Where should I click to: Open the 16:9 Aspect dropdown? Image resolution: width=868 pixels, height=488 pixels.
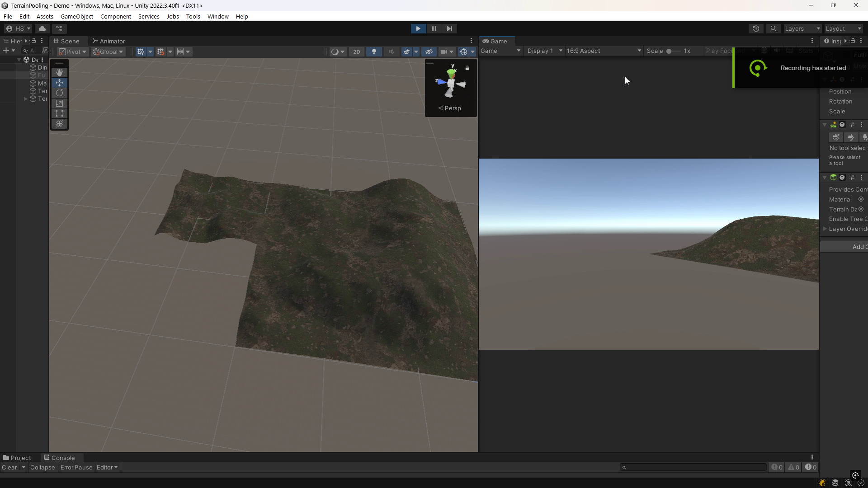(604, 51)
